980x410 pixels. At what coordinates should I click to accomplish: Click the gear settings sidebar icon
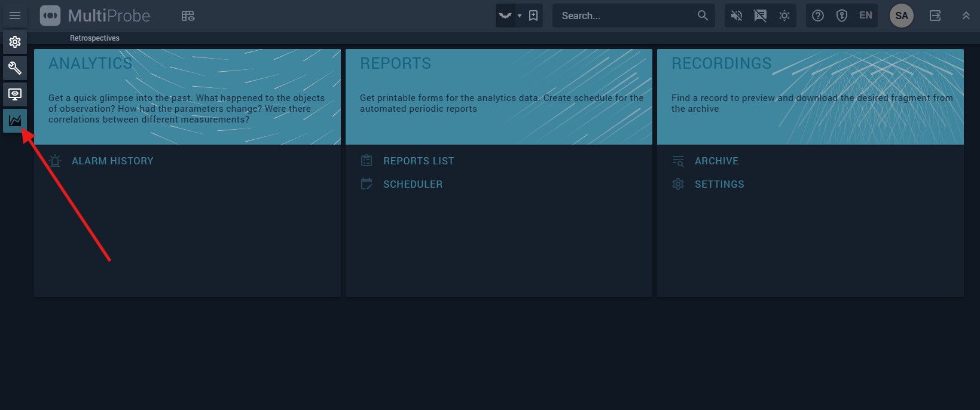(15, 42)
